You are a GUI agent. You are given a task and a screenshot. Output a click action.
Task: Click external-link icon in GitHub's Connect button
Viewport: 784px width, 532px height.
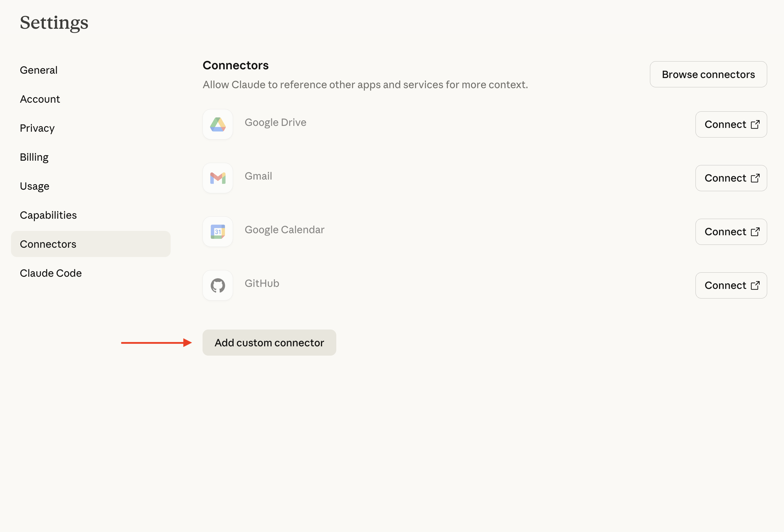(755, 285)
